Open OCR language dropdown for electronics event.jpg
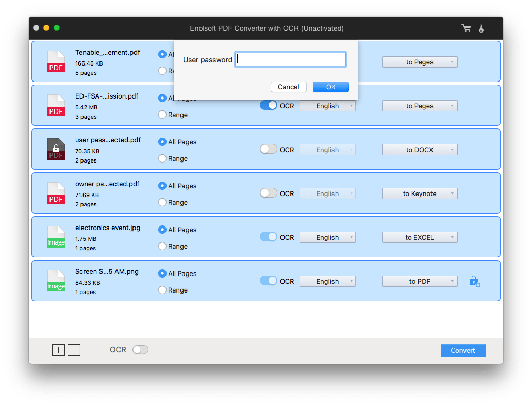Screen dimensions: 532x405 coord(327,237)
